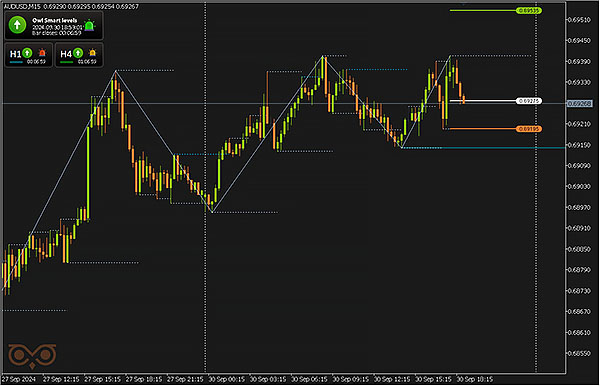Click the Owl Smart levels panel title

click(x=55, y=21)
